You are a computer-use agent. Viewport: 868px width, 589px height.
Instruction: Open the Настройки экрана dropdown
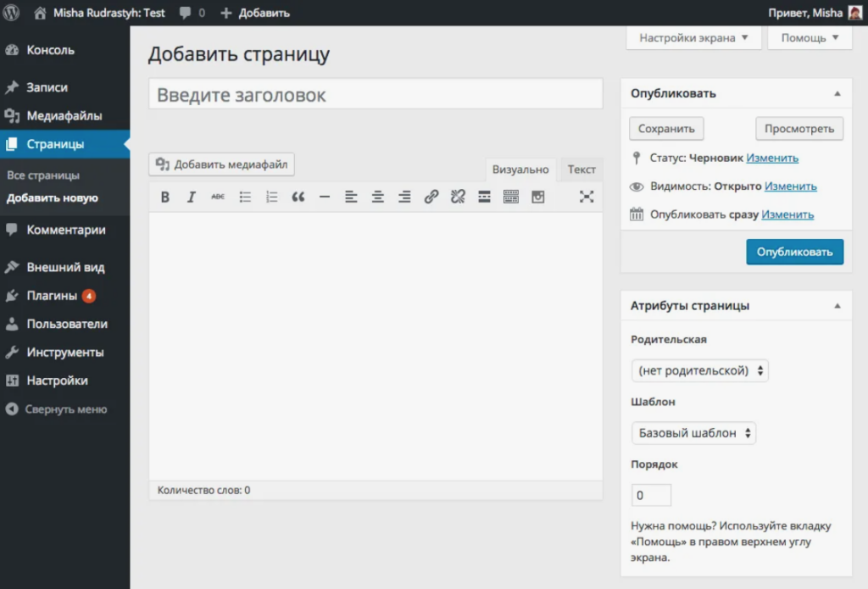tap(693, 39)
